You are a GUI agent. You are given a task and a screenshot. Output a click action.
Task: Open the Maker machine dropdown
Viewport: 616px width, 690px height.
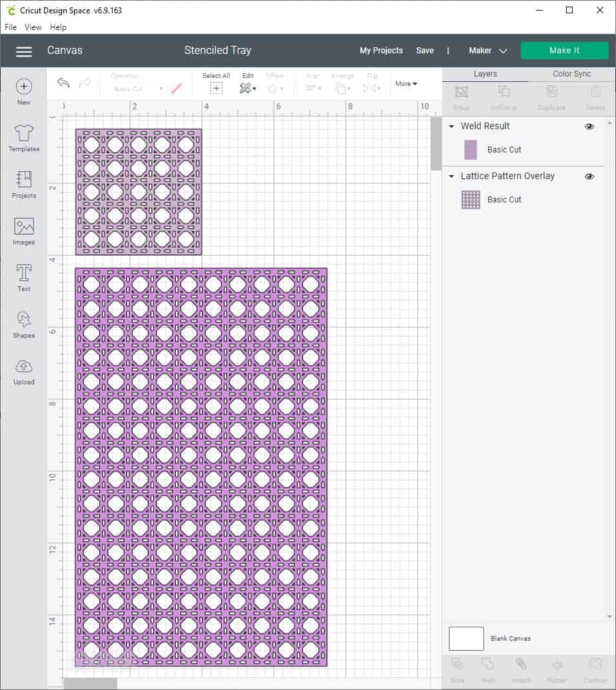pyautogui.click(x=487, y=51)
